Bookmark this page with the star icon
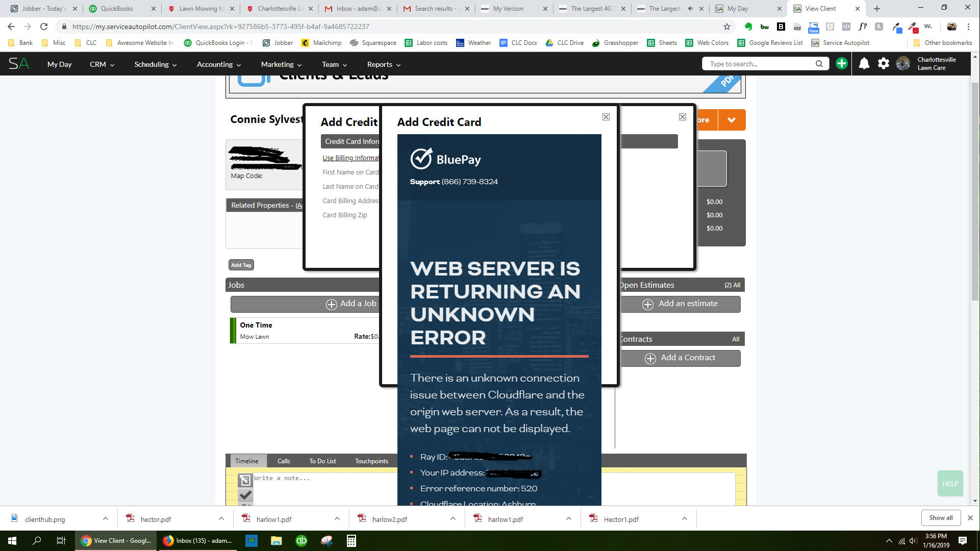980x551 pixels. (727, 27)
